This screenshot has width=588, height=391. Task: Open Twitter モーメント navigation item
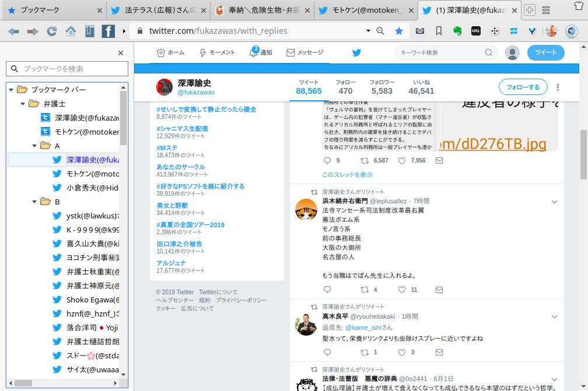[217, 52]
